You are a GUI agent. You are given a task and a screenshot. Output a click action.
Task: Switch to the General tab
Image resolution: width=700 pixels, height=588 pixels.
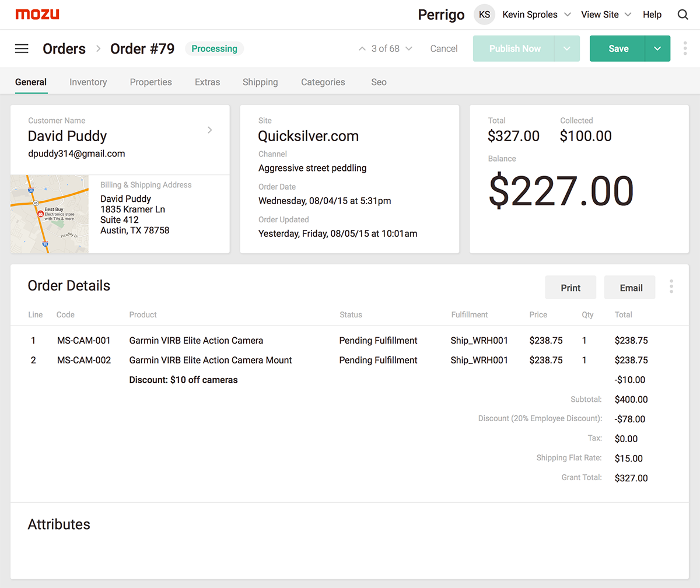pos(31,82)
